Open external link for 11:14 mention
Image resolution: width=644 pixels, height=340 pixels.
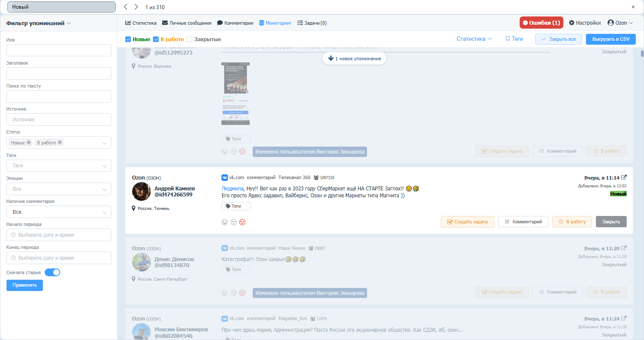[624, 177]
